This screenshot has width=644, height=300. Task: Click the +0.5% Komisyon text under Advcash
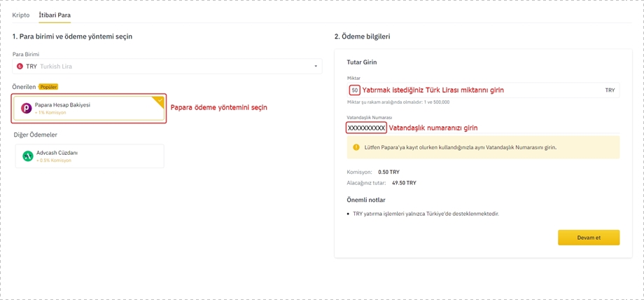[x=54, y=161]
